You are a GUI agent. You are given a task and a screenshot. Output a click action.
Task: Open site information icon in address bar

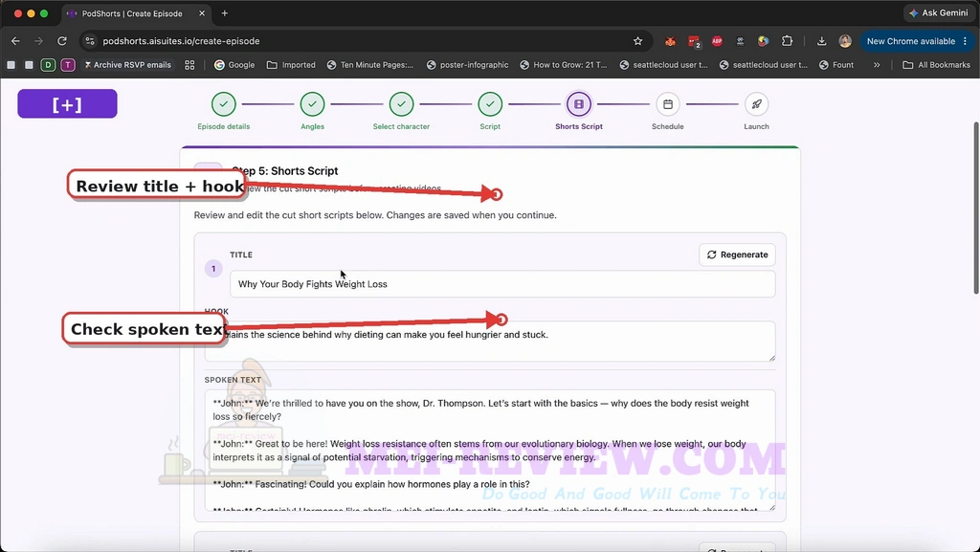pos(90,41)
